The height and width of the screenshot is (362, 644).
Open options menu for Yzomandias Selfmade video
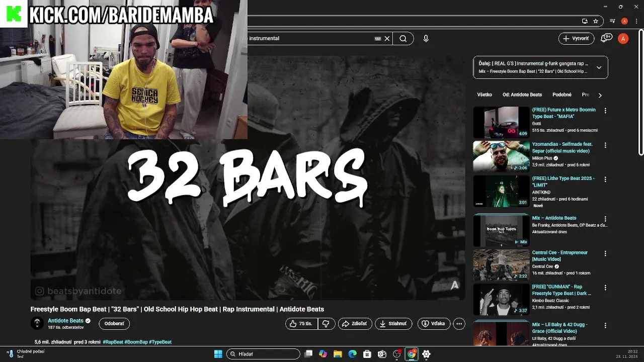(x=605, y=145)
